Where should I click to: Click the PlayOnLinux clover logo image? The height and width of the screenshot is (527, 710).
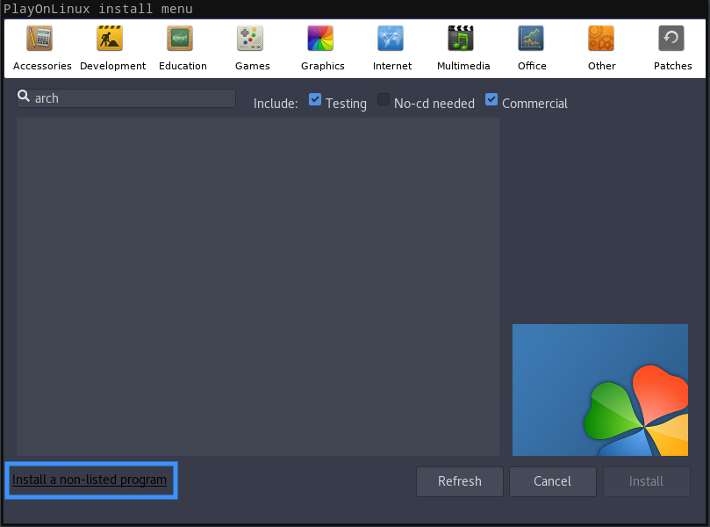[600, 390]
